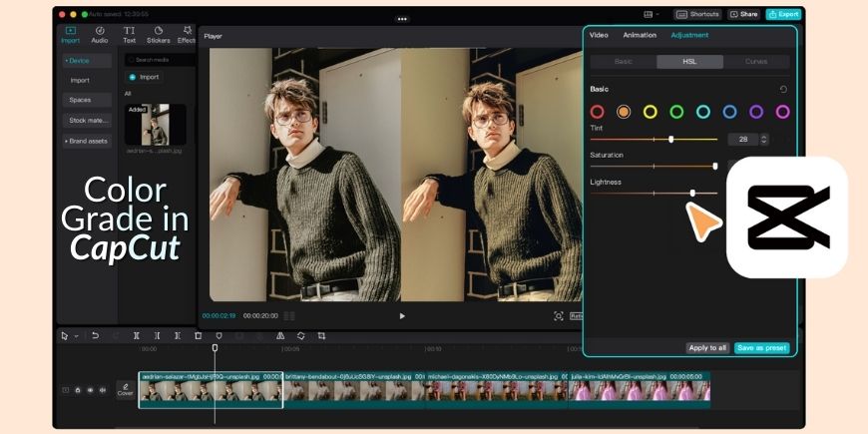This screenshot has height=434, width=868.
Task: Click the crop icon in timeline toolbar
Action: click(321, 336)
